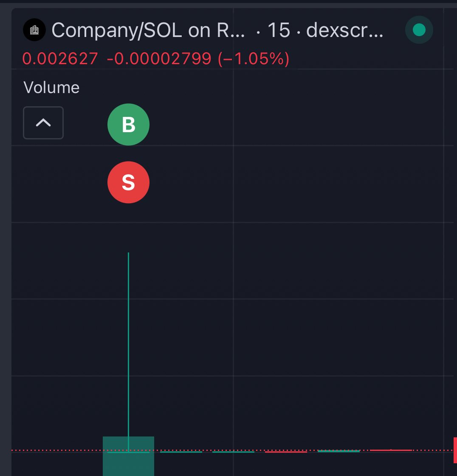Image resolution: width=457 pixels, height=476 pixels.
Task: Click the -0.00002799 price change value
Action: tap(159, 59)
